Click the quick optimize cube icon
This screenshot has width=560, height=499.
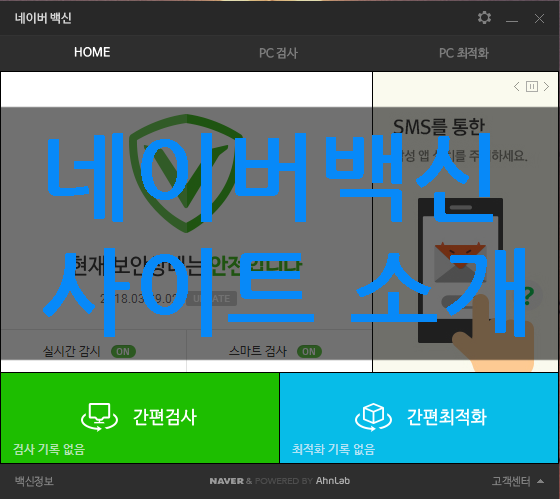(373, 417)
